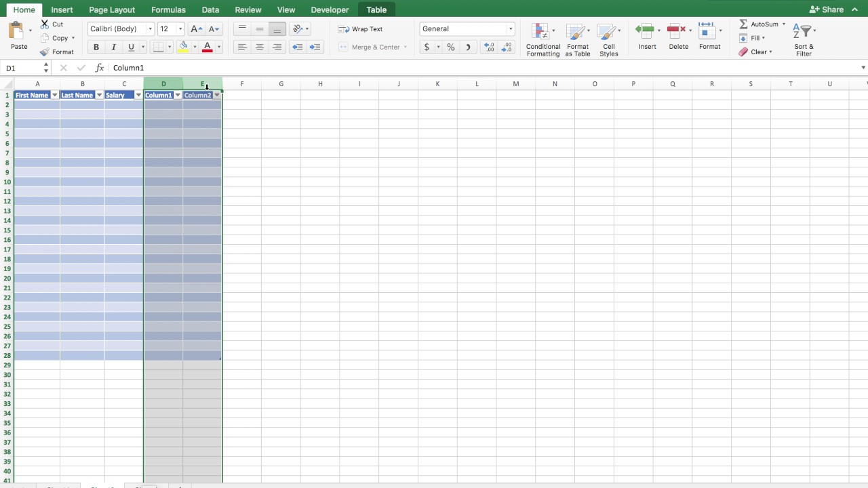Switch to the Developer tab
Image resolution: width=868 pixels, height=488 pixels.
[x=330, y=9]
